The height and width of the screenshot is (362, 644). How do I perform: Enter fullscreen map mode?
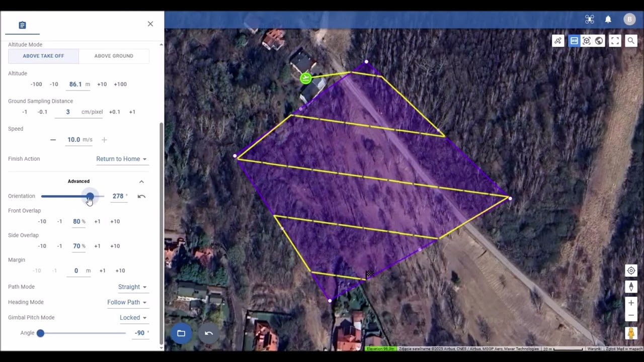click(615, 41)
